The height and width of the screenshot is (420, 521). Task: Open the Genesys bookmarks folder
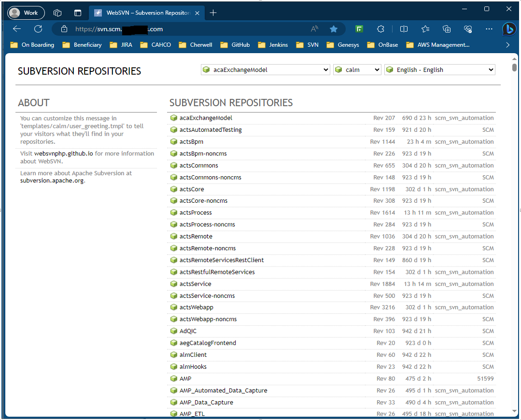pyautogui.click(x=343, y=45)
